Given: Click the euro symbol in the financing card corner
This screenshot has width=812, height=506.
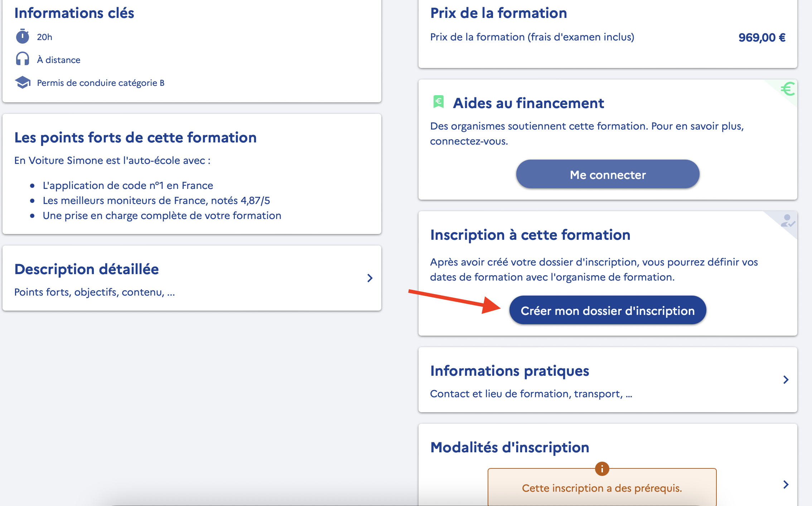Looking at the screenshot, I should pyautogui.click(x=788, y=89).
